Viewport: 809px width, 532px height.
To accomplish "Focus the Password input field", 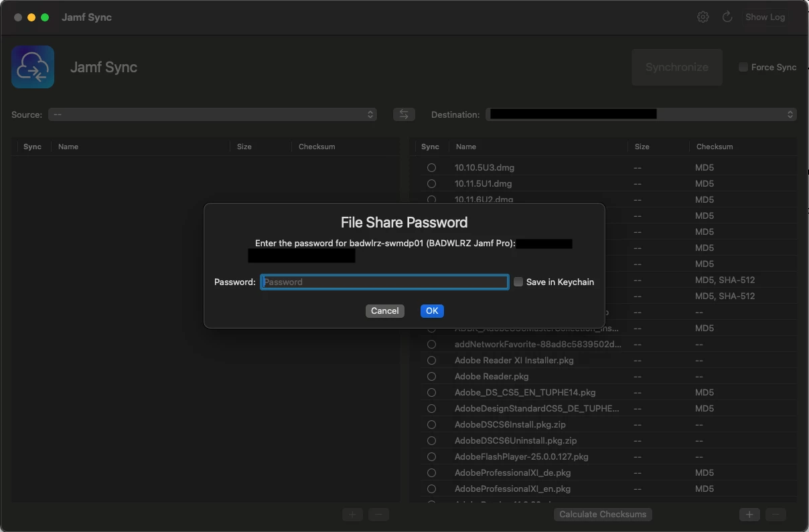I will [384, 282].
